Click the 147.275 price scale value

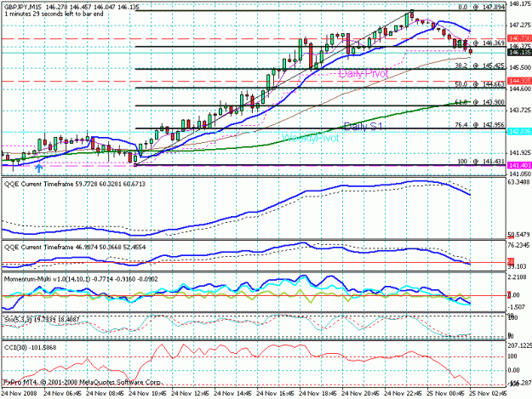pyautogui.click(x=520, y=25)
